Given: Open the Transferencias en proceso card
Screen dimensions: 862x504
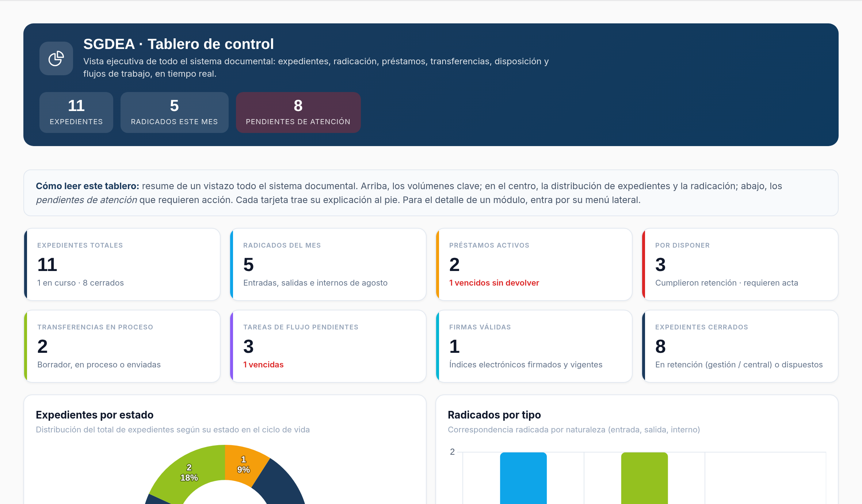Looking at the screenshot, I should [x=122, y=346].
